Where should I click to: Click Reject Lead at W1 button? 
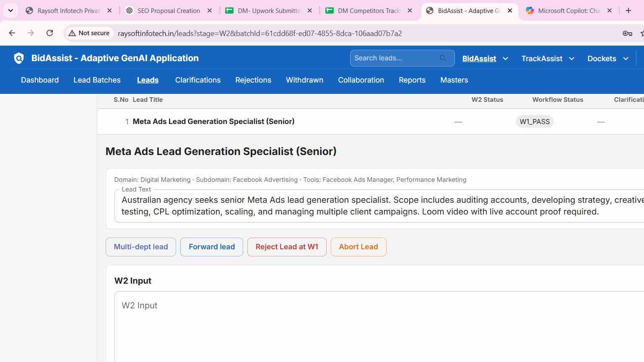(x=287, y=247)
